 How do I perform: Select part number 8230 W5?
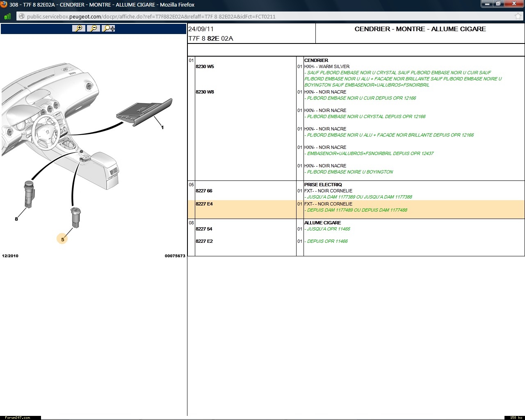click(205, 66)
